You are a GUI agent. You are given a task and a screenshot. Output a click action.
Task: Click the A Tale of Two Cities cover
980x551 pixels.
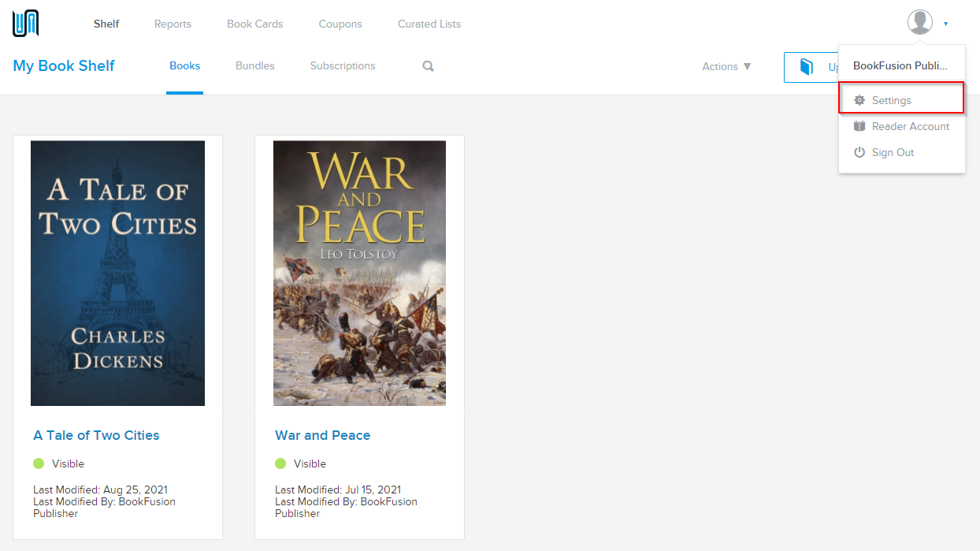pyautogui.click(x=117, y=274)
